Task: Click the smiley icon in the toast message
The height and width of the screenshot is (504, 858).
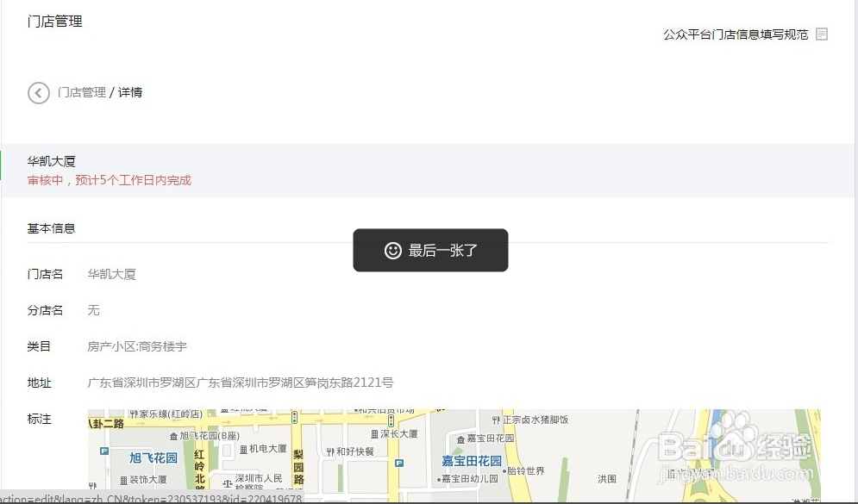Action: [394, 250]
